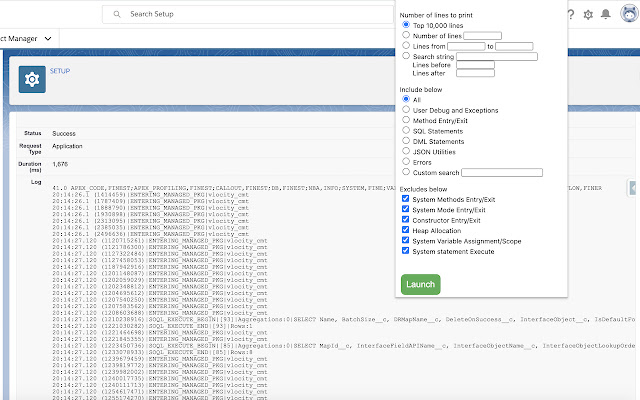Focus the Custom search text box
The height and width of the screenshot is (400, 640).
tap(502, 173)
